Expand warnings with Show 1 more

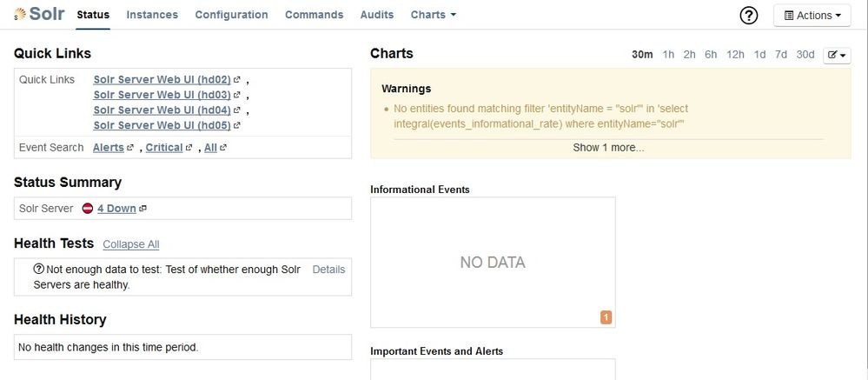[608, 148]
